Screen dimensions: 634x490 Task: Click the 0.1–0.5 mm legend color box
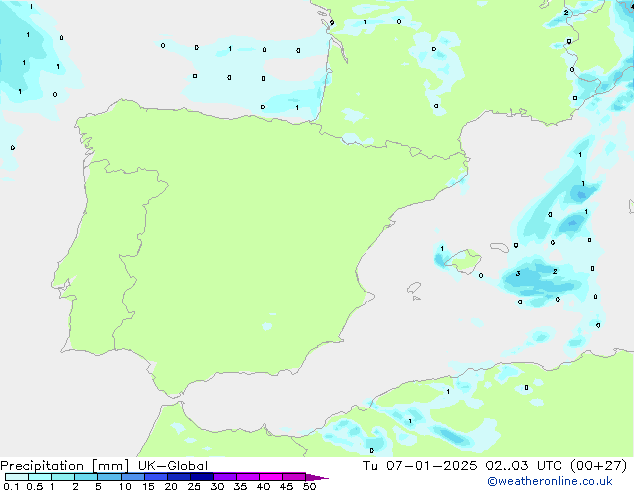(17, 477)
